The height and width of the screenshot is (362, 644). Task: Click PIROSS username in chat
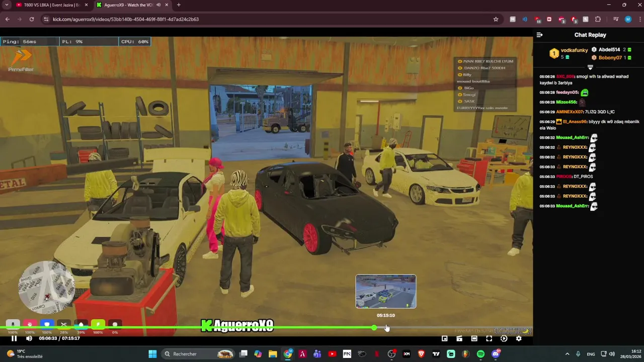(563, 177)
